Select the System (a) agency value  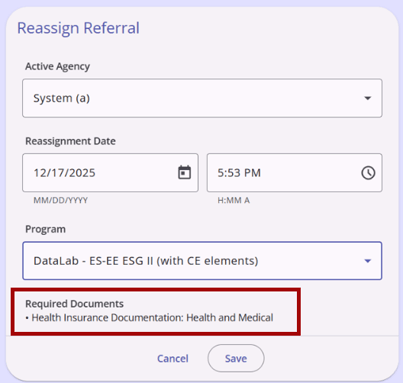[x=62, y=98]
